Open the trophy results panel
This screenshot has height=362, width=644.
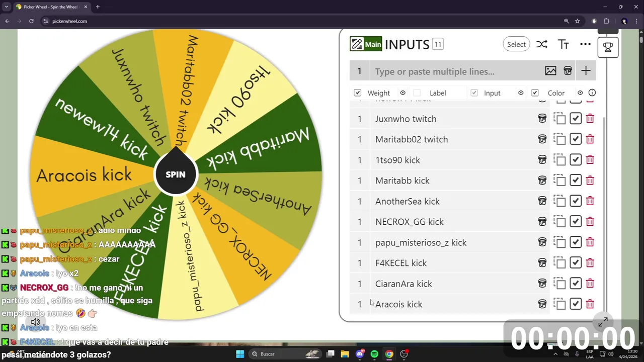(x=608, y=47)
